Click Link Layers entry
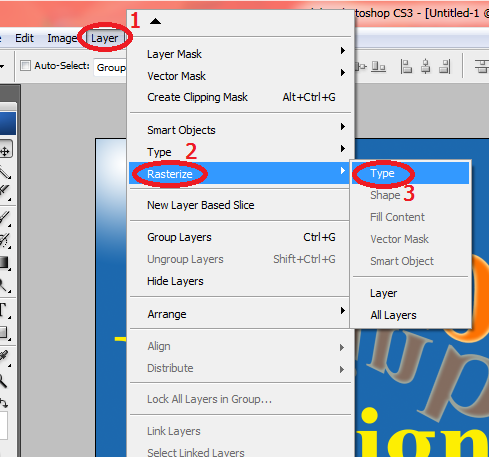Viewport: 489px width, 457px height. point(240,431)
